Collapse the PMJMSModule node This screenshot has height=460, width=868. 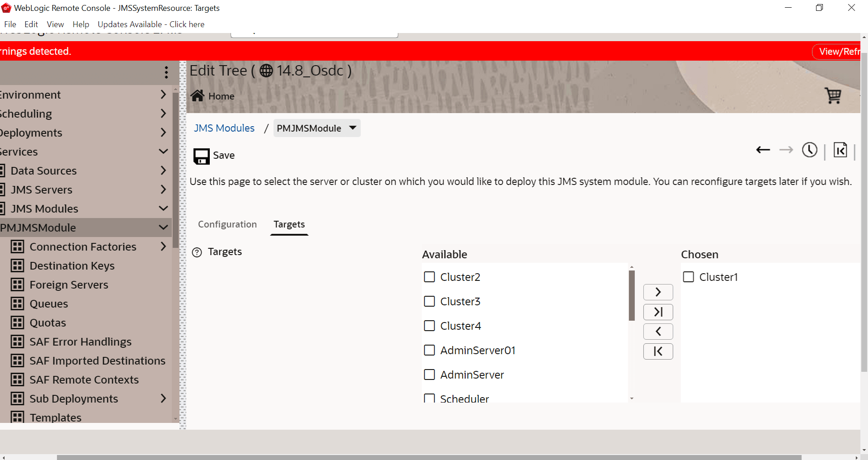point(163,228)
